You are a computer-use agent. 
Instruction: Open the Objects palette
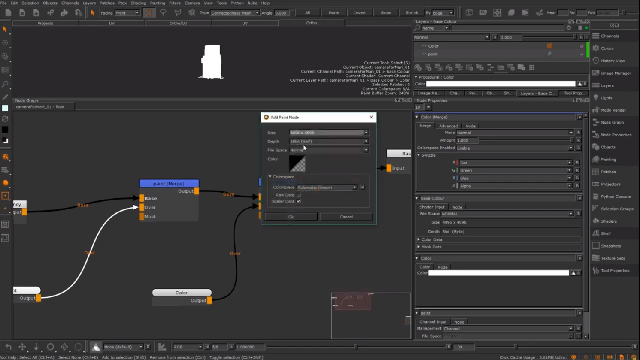[608, 147]
